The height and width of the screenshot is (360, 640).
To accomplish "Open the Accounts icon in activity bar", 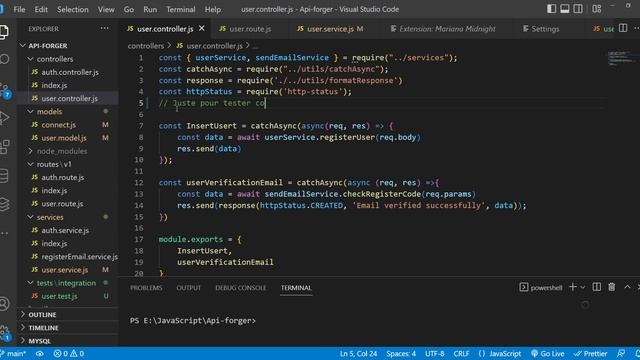I will tap(4, 304).
